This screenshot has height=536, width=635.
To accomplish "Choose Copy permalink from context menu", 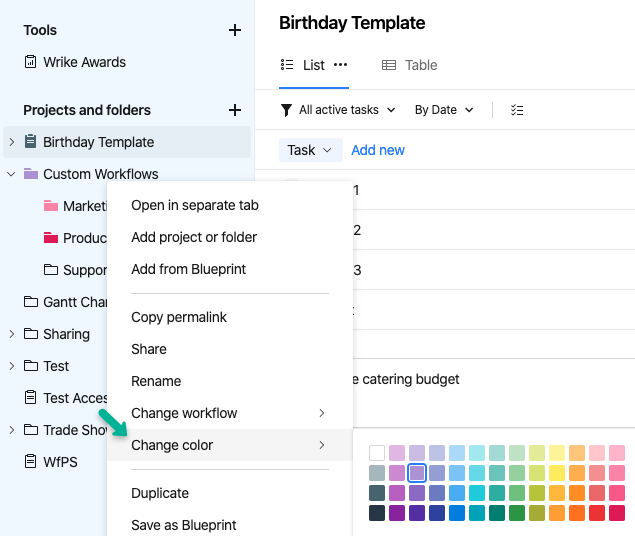I will click(179, 317).
